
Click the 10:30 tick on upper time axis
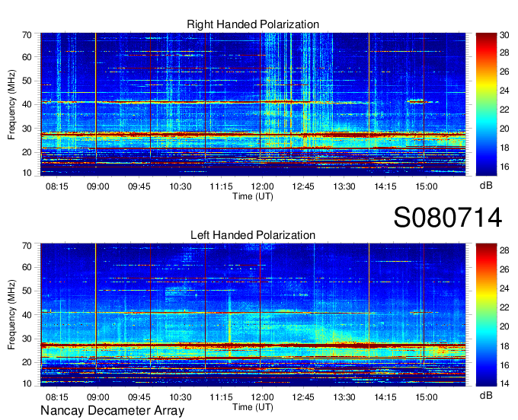point(181,186)
